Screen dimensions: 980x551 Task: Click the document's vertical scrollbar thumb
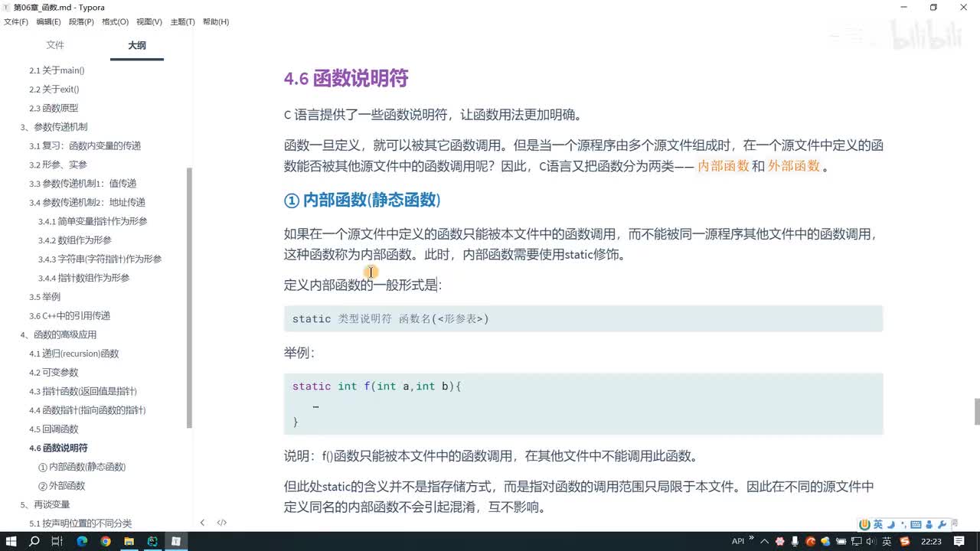pos(977,412)
